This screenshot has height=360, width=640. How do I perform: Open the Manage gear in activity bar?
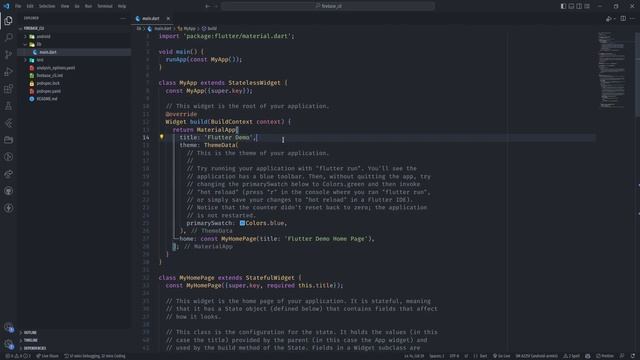8,344
